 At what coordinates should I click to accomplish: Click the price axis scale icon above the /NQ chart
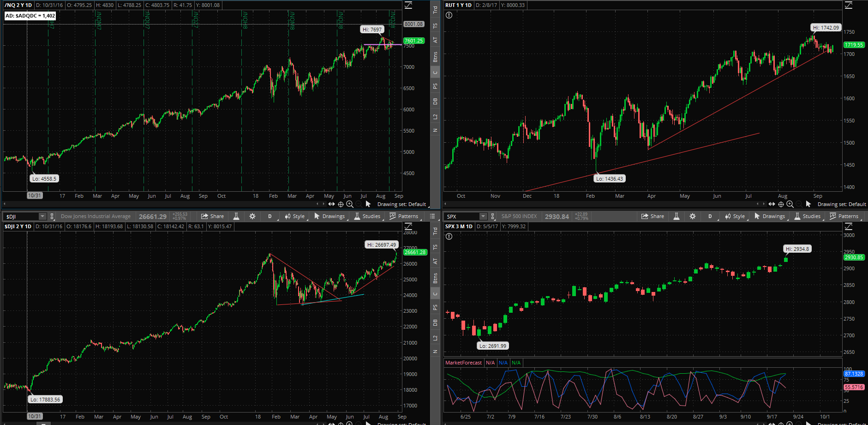(x=408, y=5)
